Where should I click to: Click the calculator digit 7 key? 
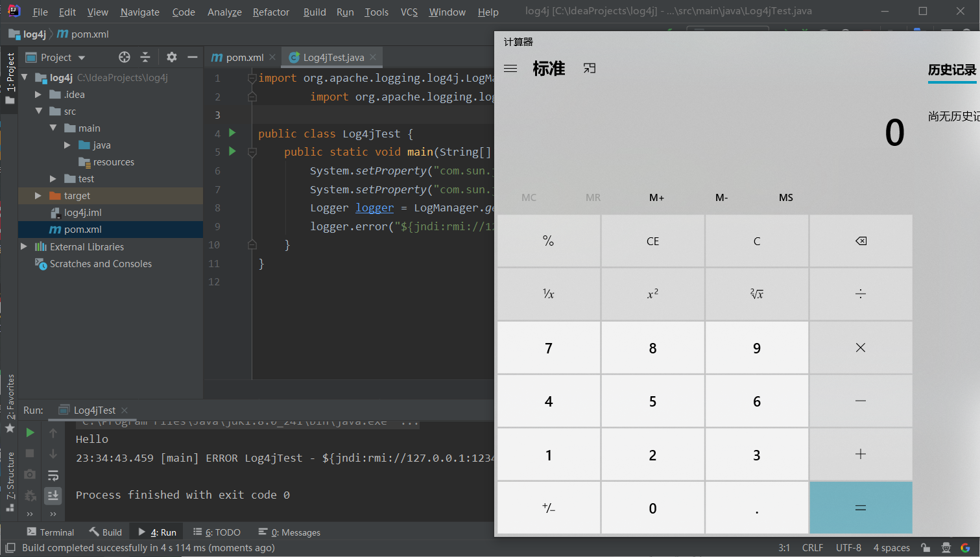[x=549, y=348]
